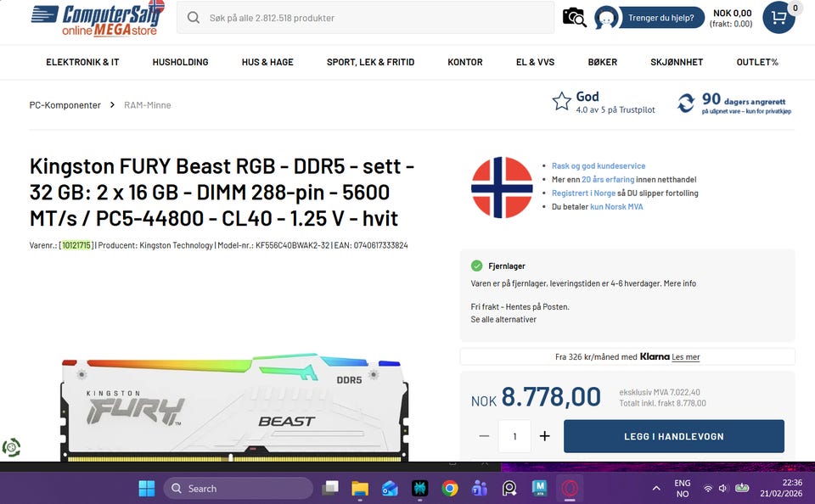Open the shopping cart icon
815x504 pixels.
click(778, 18)
